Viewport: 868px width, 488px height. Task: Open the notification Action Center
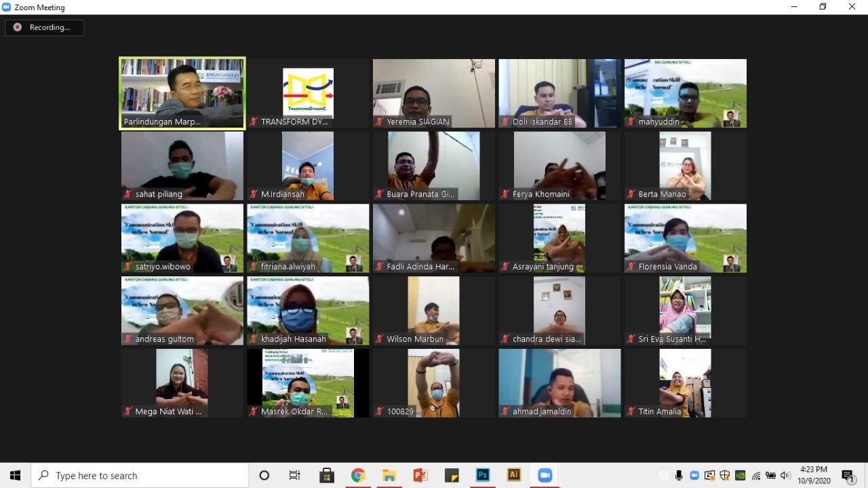pos(848,476)
